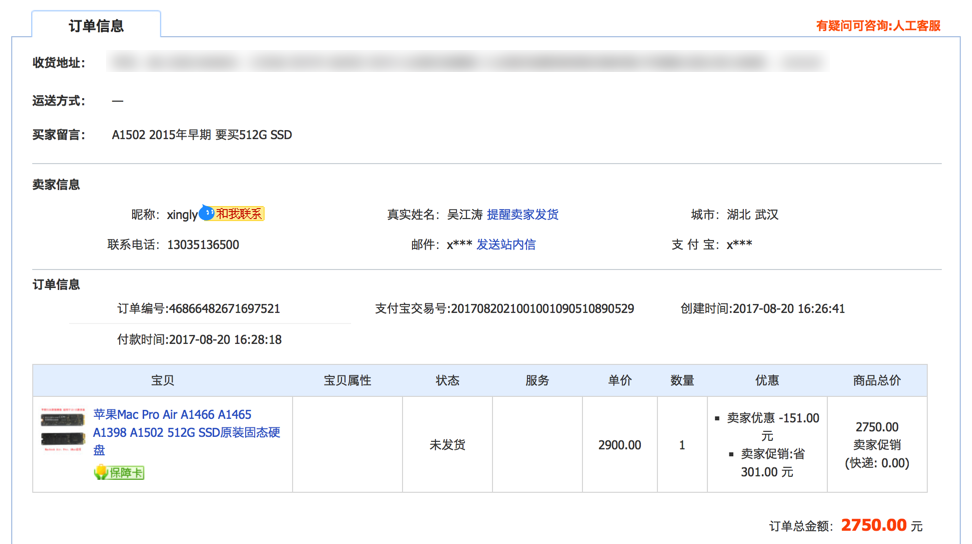Select the 订单信息 tab
972x544 pixels.
point(96,26)
